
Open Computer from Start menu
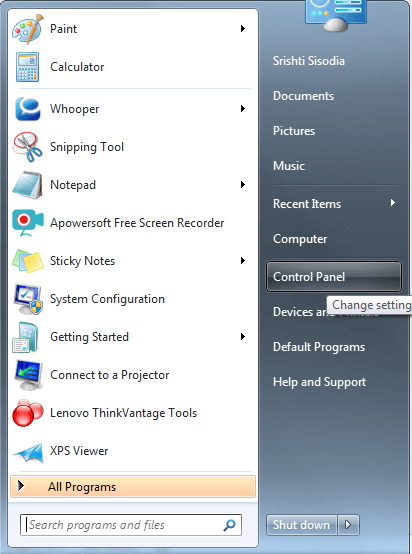(x=300, y=239)
